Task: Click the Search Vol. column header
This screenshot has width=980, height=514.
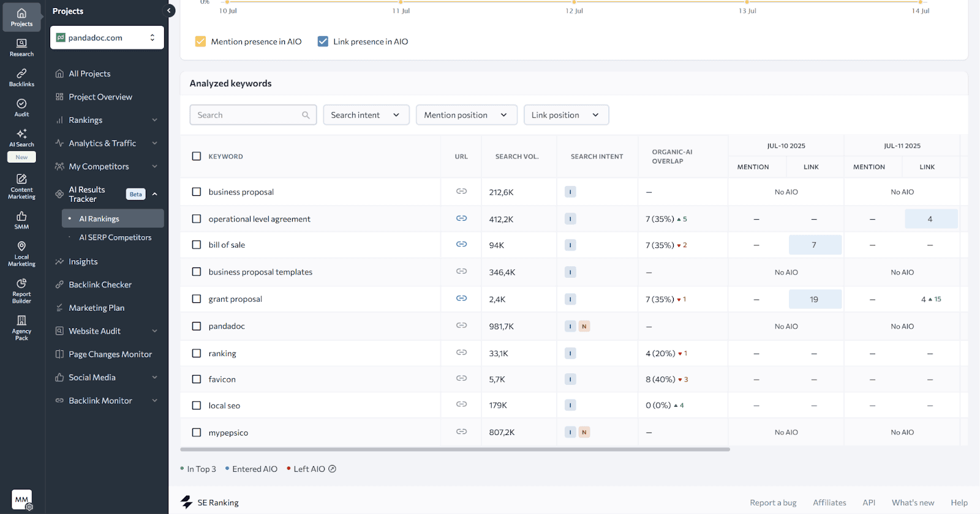Action: click(x=517, y=157)
